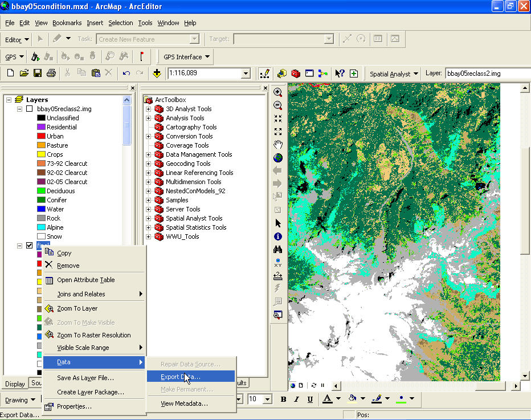Uncheck the second layer's visibility checkbox
The height and width of the screenshot is (420, 531).
point(30,245)
